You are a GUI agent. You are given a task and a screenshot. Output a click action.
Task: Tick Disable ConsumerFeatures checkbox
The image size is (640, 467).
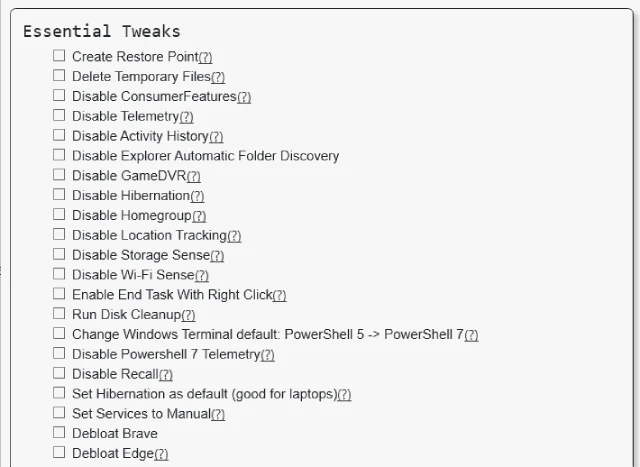click(x=59, y=95)
